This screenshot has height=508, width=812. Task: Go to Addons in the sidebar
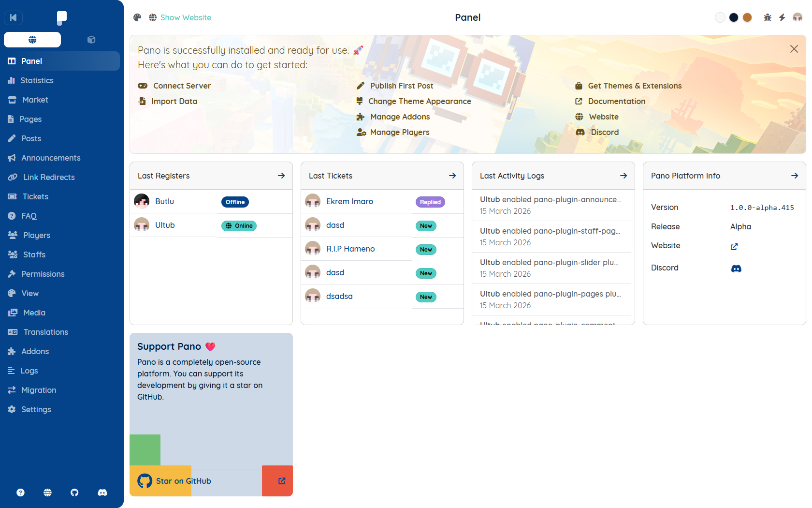(x=35, y=351)
